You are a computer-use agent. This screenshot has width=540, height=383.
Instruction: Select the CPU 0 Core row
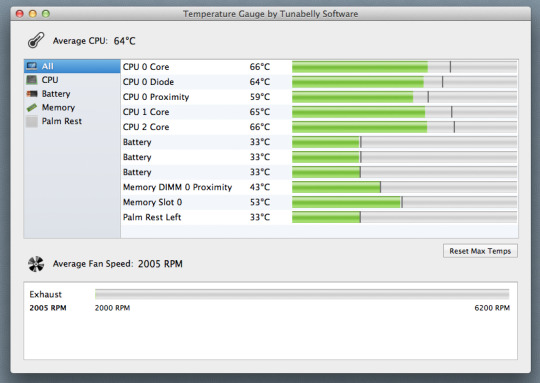tap(319, 67)
